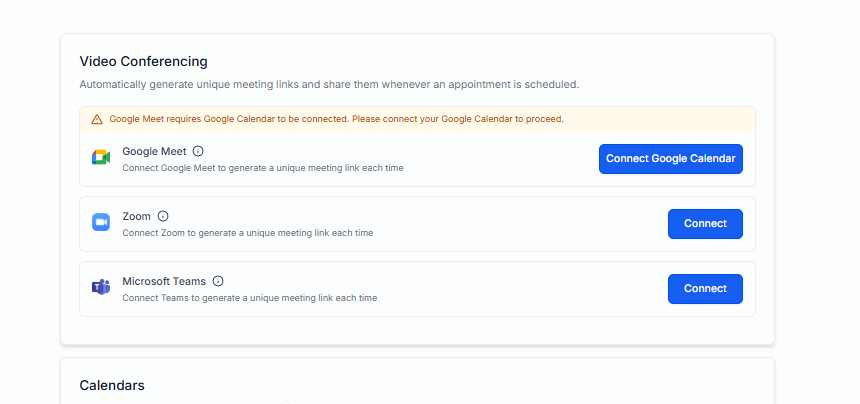Screen dimensions: 860x404
Task: Click the warning triangle icon in banner
Action: click(97, 119)
